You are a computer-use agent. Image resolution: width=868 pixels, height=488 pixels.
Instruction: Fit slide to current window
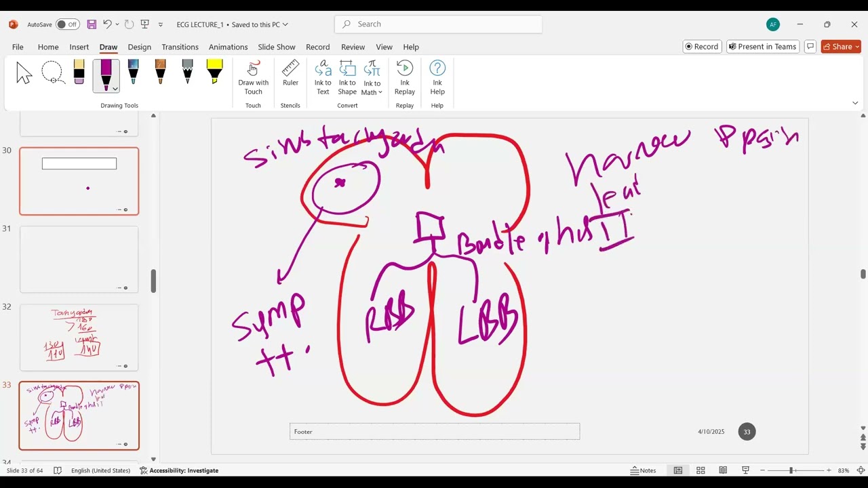coord(861,470)
